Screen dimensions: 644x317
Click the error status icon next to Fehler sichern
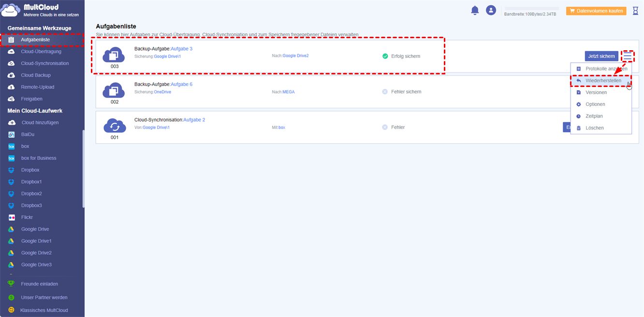click(385, 92)
